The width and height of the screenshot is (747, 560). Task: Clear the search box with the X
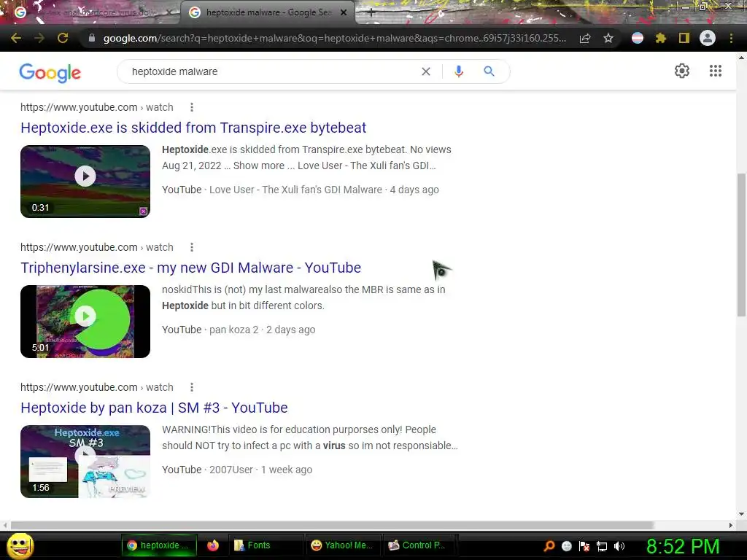pos(426,71)
